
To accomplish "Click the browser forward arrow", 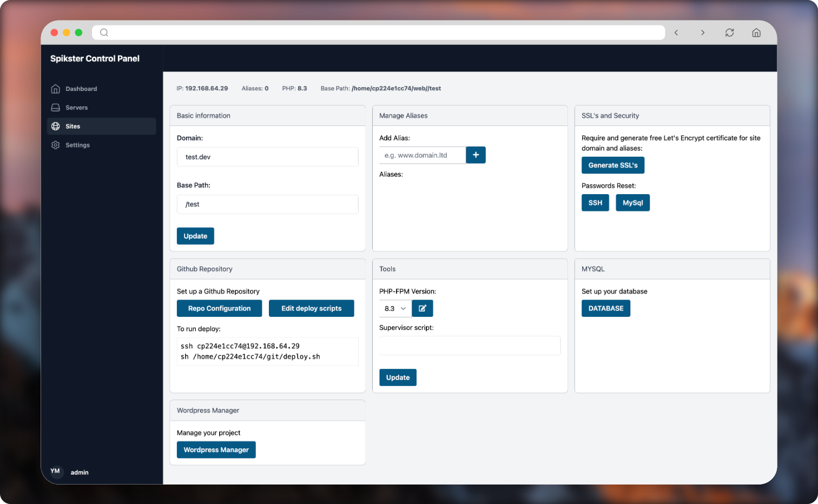I will tap(703, 33).
